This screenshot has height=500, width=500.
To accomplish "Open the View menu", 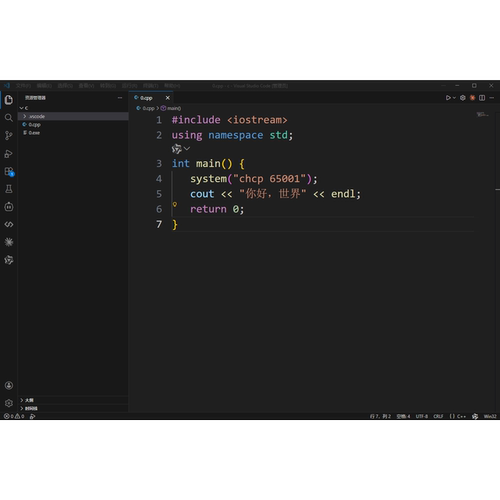I will pyautogui.click(x=86, y=86).
